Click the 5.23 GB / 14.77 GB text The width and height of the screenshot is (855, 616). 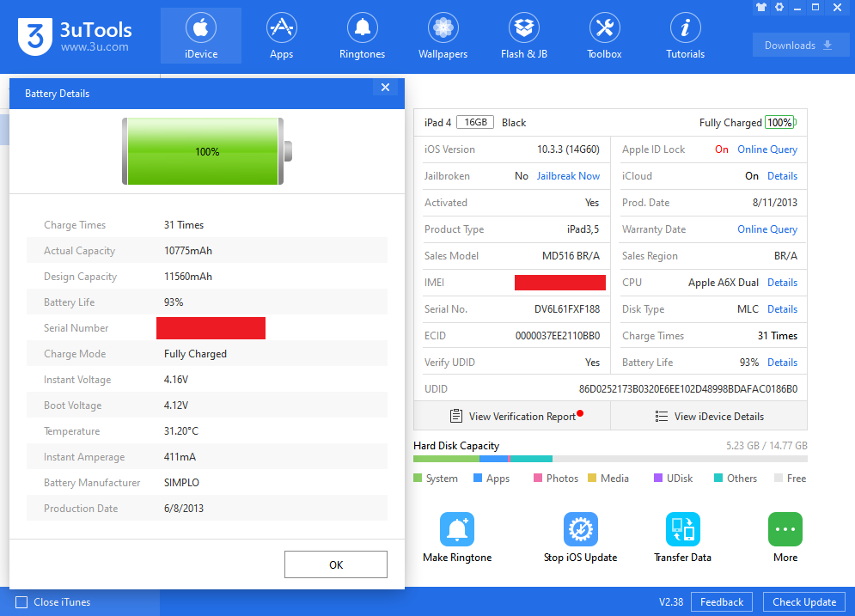(766, 445)
